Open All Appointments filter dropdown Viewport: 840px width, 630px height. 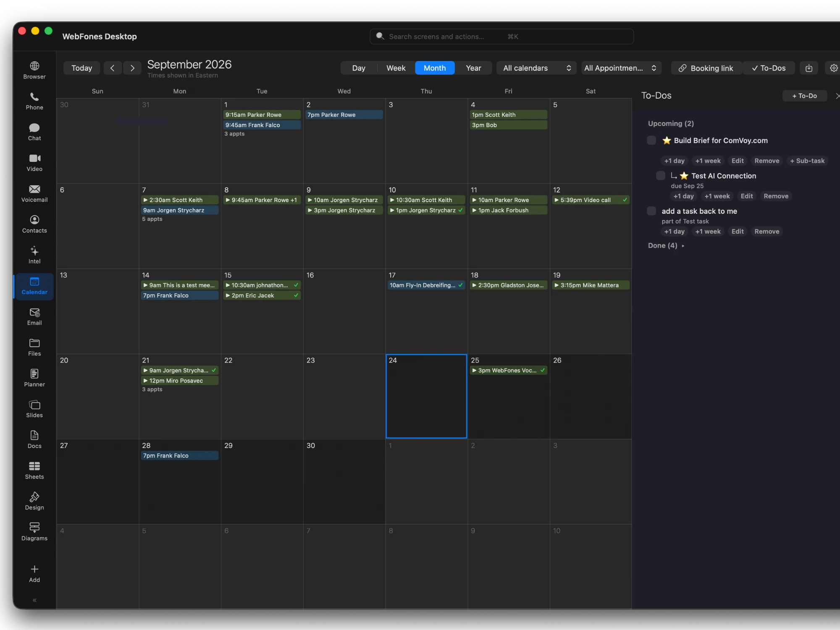[x=621, y=68]
